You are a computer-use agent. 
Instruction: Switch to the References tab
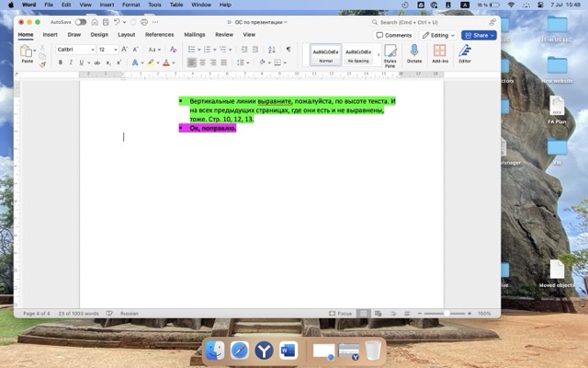click(159, 34)
